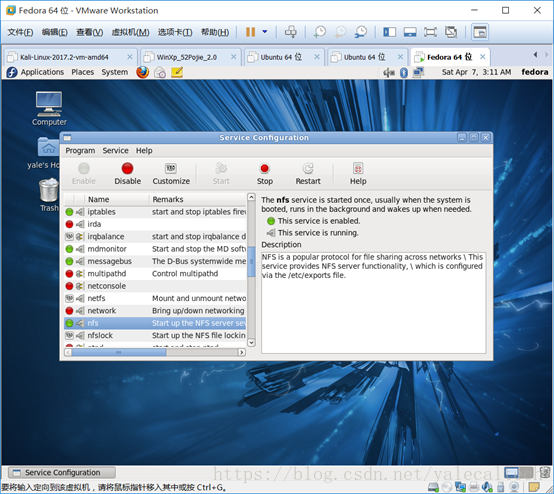
Task: Open the 帮助(H) menu in VMware
Action: click(215, 33)
